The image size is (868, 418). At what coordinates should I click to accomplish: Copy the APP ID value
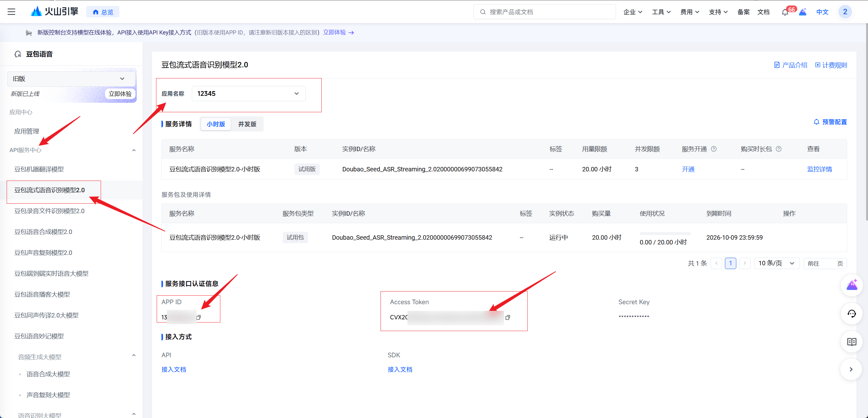click(x=199, y=317)
